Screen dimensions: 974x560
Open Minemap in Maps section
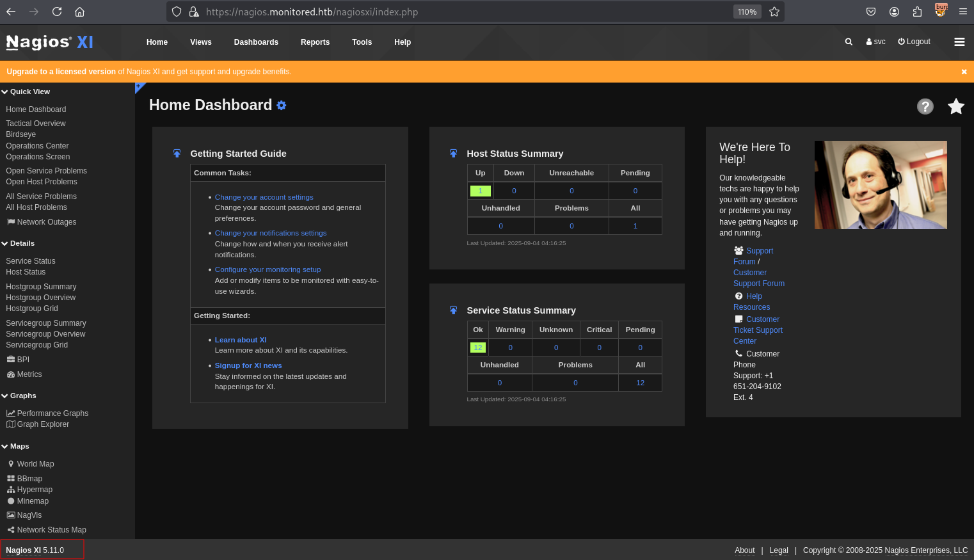tap(28, 501)
